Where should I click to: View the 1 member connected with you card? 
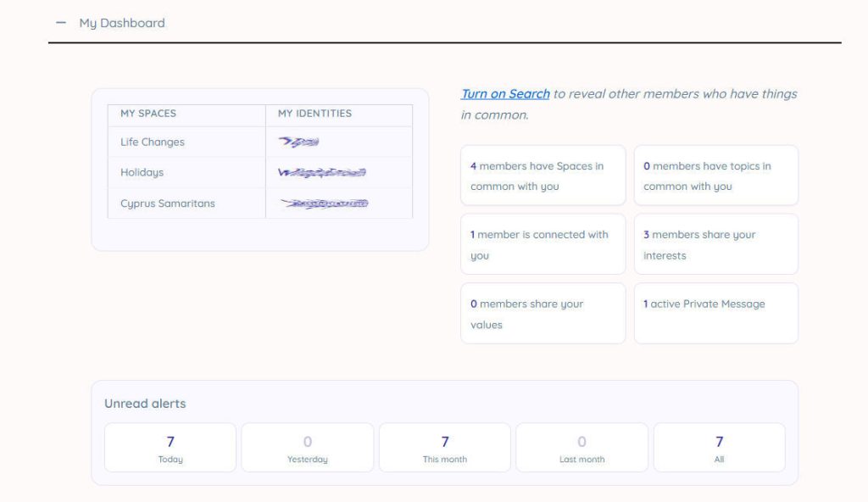click(543, 244)
